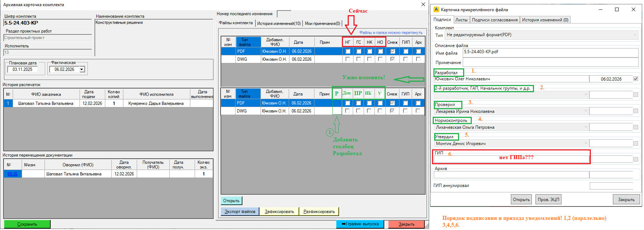This screenshot has height=230, width=644.
Task: Open the Фактическая date dropdown arrow
Action: [x=82, y=69]
